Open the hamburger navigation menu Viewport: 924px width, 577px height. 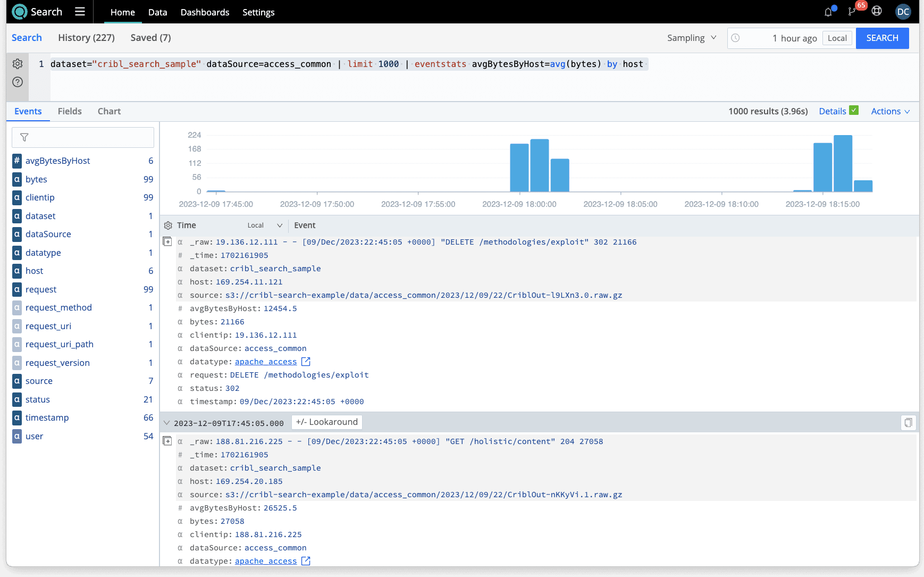80,12
